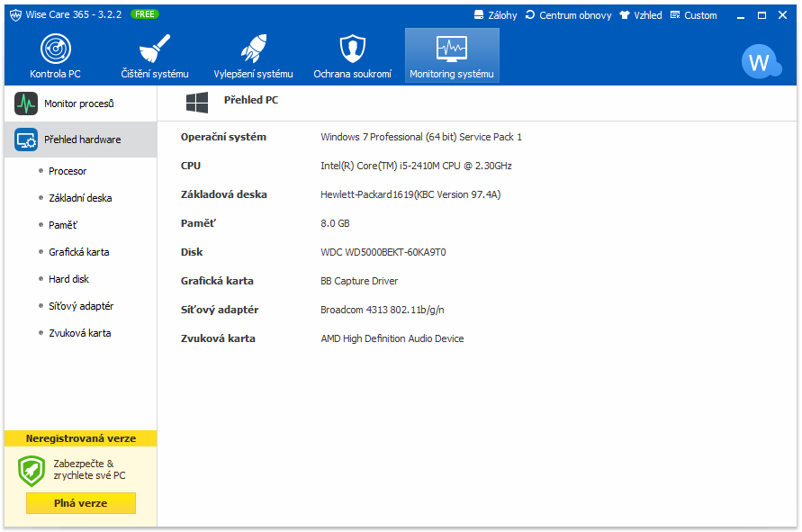Click the Přehled hardware screen icon
The width and height of the screenshot is (802, 532).
pyautogui.click(x=26, y=140)
